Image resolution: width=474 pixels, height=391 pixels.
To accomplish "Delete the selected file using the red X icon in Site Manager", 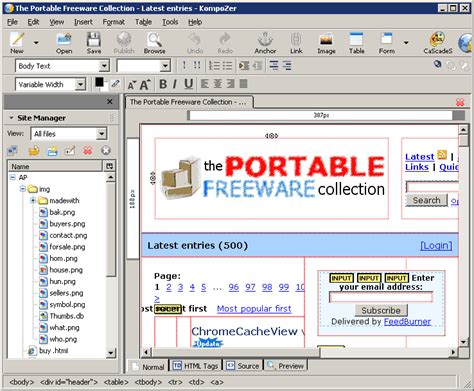I will (88, 151).
